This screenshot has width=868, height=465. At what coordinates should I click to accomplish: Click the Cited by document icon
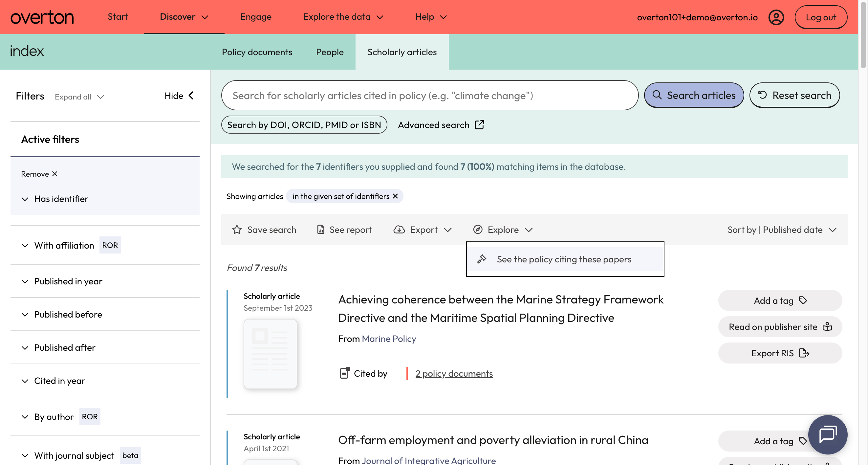(x=344, y=373)
